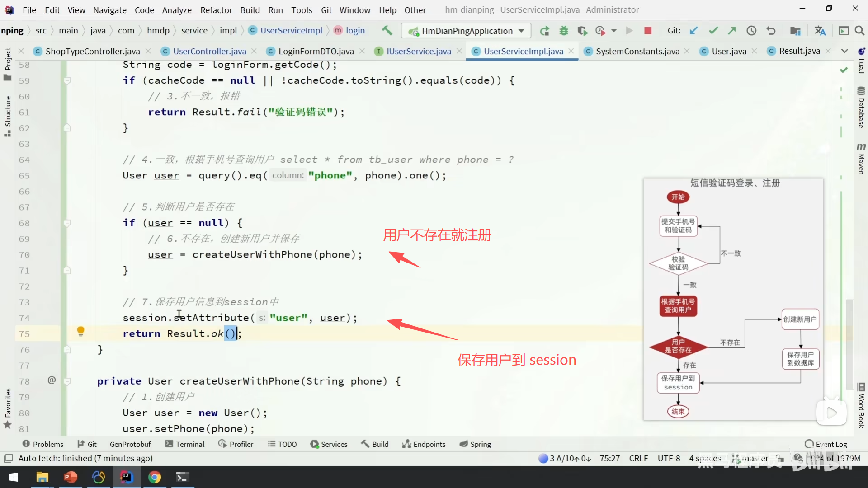Switch to the UserController.java tab
Image resolution: width=868 pixels, height=488 pixels.
tap(209, 51)
